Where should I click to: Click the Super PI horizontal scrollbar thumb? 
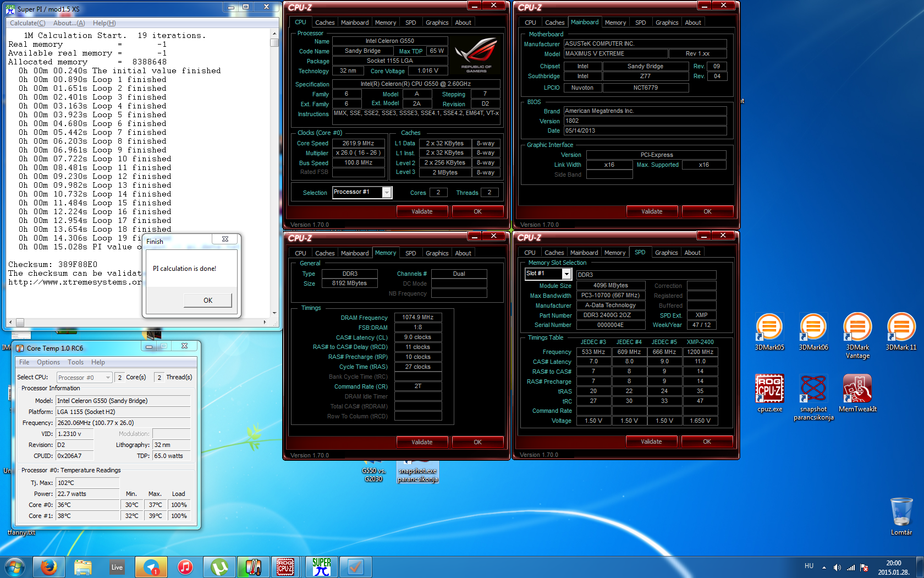click(x=20, y=322)
